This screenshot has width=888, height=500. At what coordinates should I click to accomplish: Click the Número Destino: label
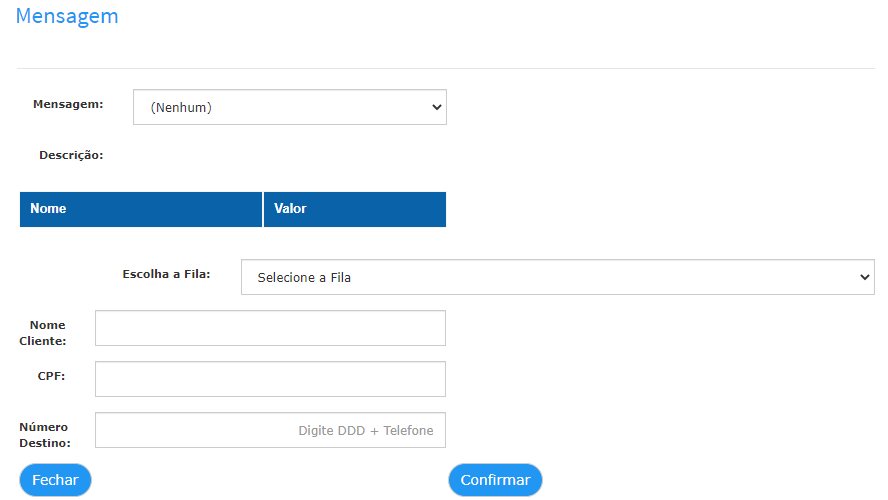click(45, 435)
